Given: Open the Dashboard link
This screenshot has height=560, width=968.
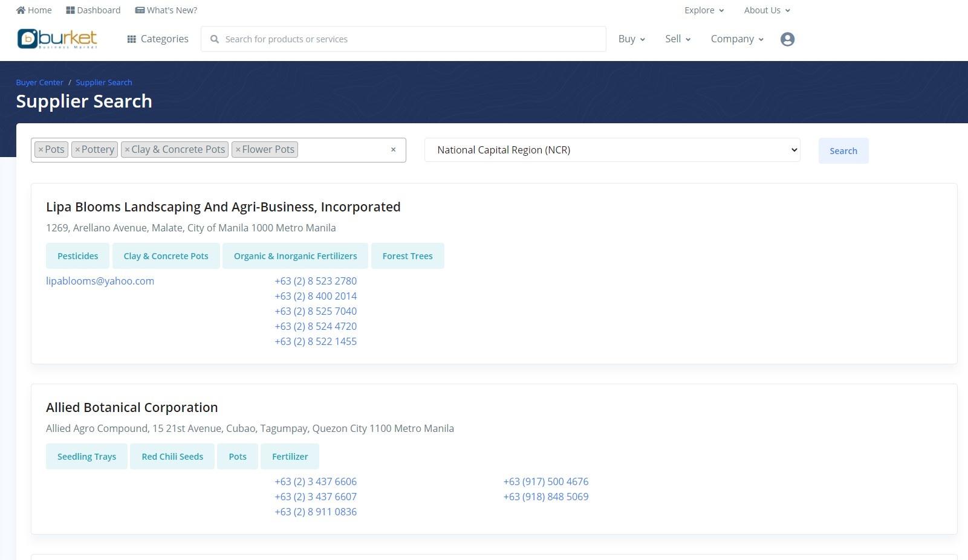Looking at the screenshot, I should pos(93,10).
